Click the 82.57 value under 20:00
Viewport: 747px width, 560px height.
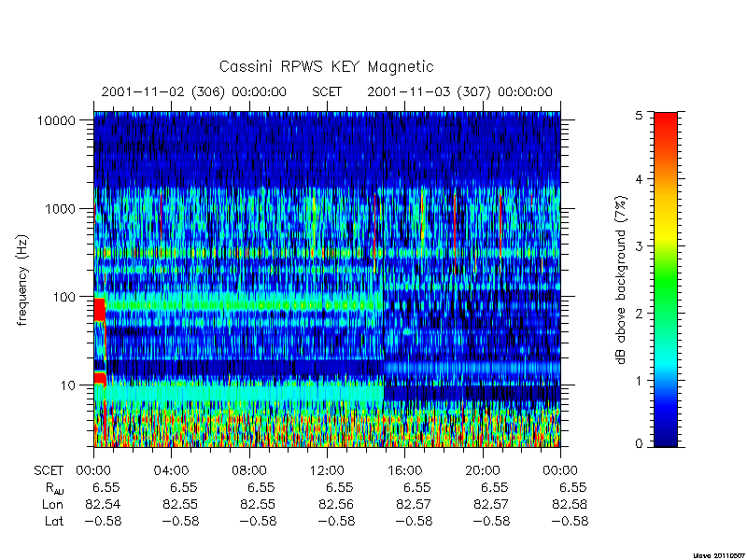492,504
